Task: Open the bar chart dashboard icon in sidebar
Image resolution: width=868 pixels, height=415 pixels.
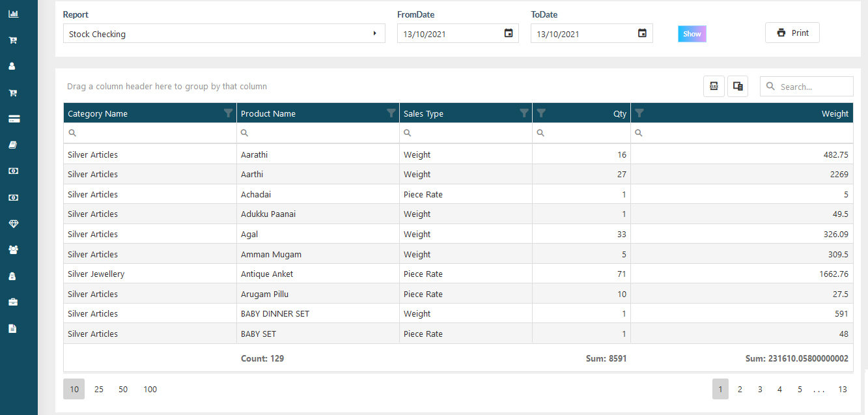Action: click(13, 13)
